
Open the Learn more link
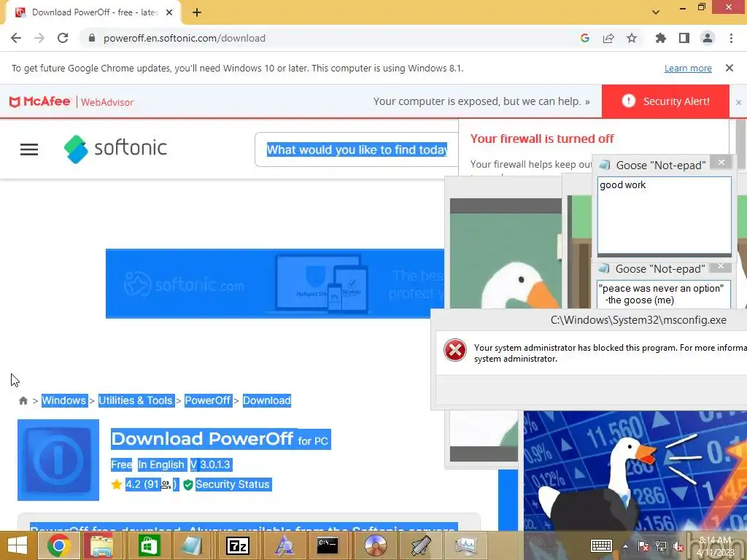coord(688,68)
